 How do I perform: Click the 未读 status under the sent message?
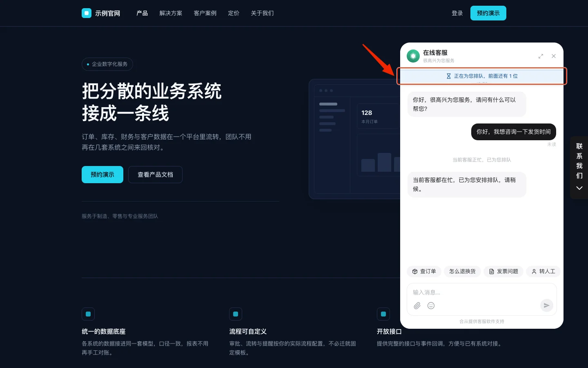point(552,145)
